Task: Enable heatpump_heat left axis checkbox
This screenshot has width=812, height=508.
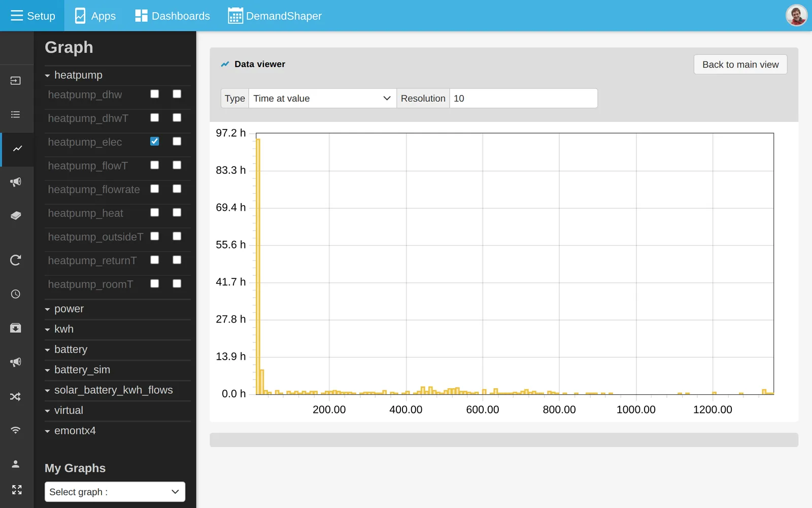Action: [x=155, y=212]
